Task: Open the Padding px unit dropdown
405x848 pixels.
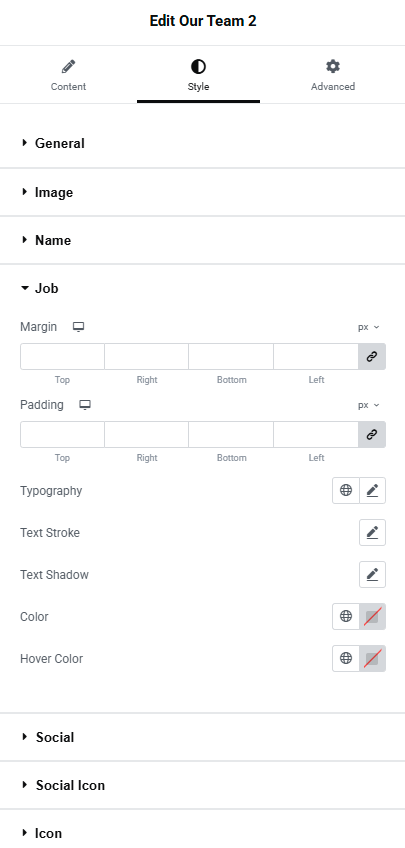Action: [369, 405]
